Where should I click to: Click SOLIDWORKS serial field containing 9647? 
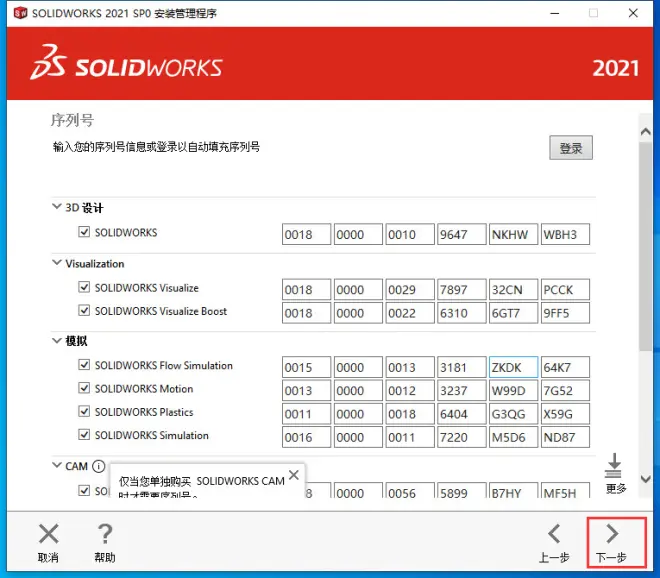coord(462,234)
